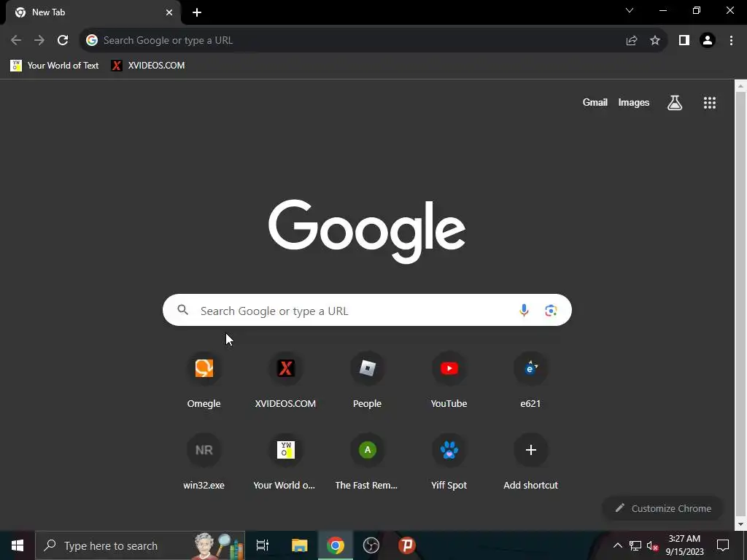Image resolution: width=747 pixels, height=560 pixels.
Task: Search by image with Google Lens icon
Action: coord(551,311)
